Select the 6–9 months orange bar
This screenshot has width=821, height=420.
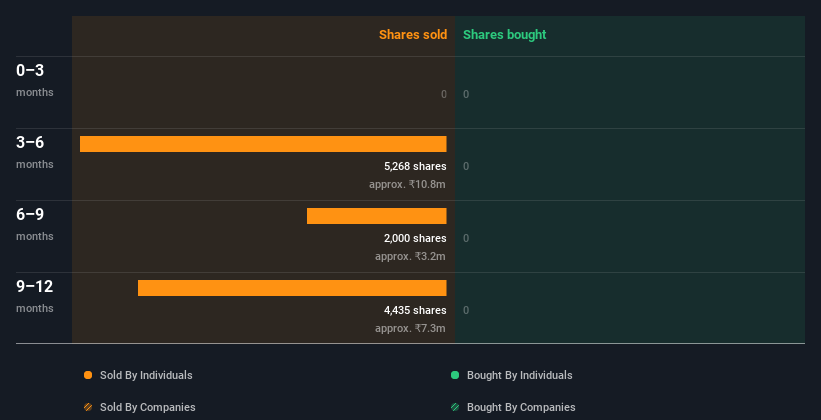click(376, 216)
